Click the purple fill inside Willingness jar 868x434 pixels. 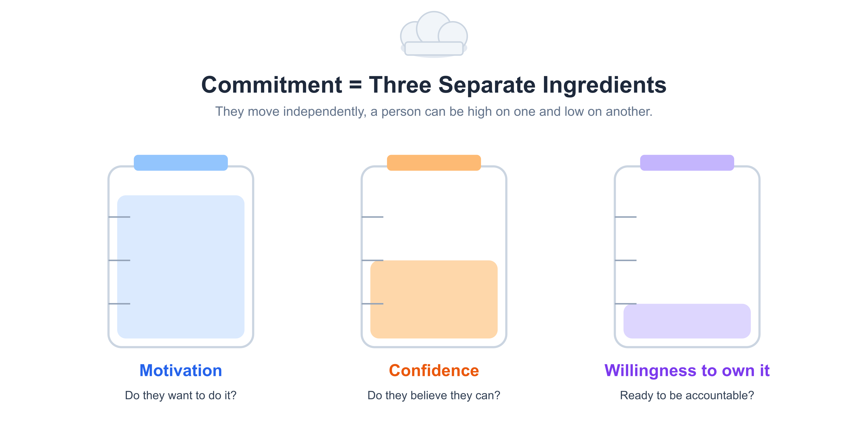(x=687, y=321)
